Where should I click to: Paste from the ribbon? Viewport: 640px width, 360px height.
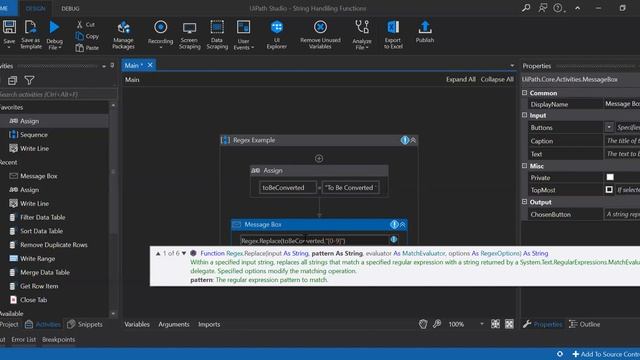(x=87, y=48)
